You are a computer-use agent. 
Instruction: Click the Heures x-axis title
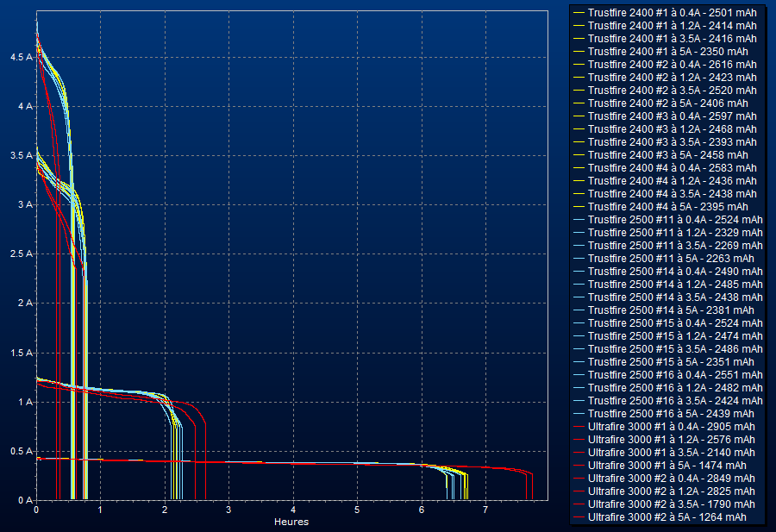(291, 522)
